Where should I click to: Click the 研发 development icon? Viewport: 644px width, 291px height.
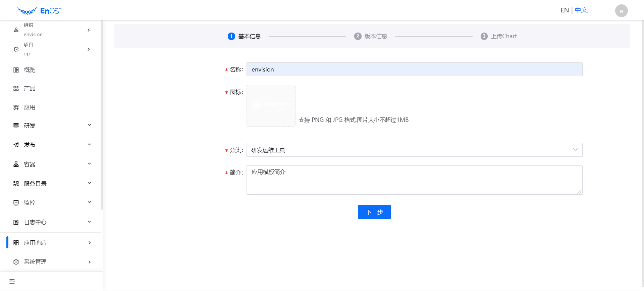point(16,126)
